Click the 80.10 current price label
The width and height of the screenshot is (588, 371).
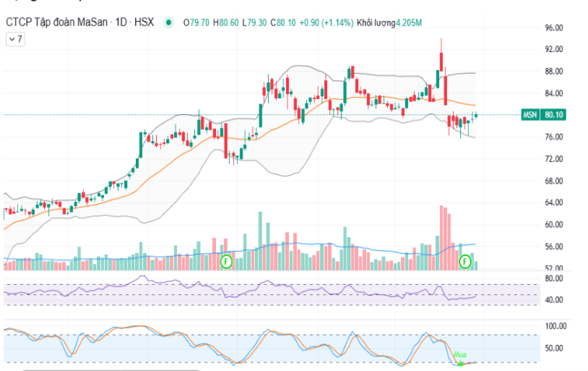553,114
